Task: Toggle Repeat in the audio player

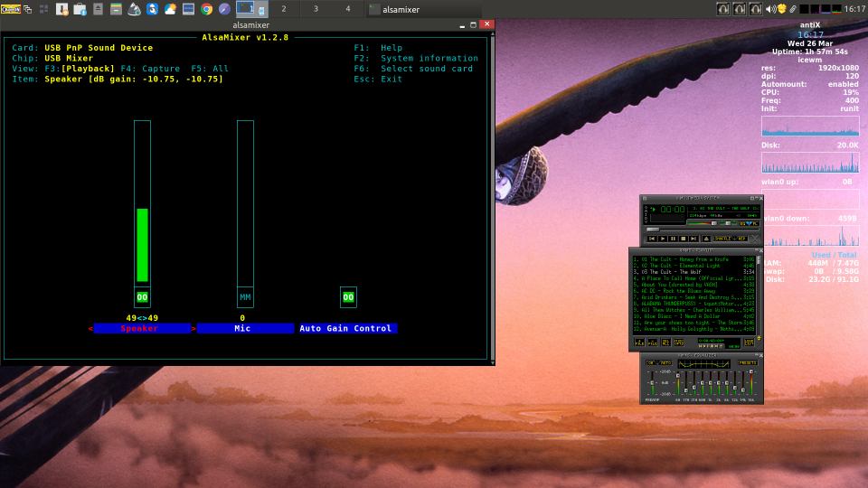Action: [741, 239]
